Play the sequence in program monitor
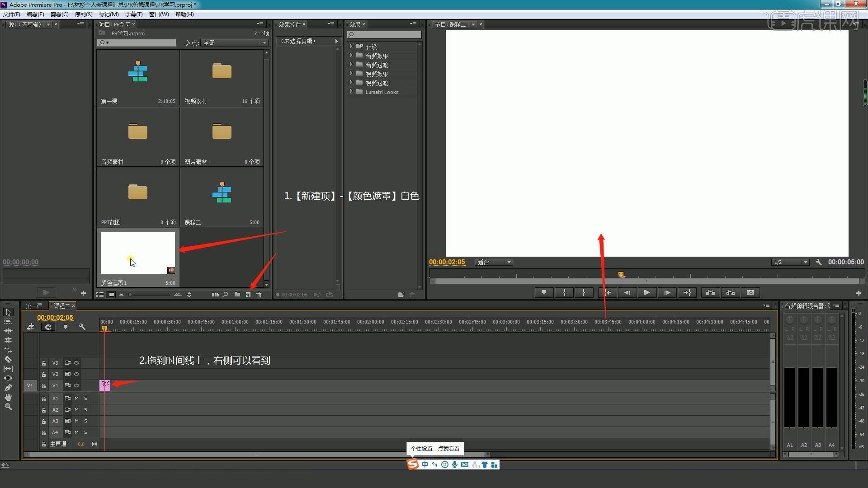 (x=647, y=293)
